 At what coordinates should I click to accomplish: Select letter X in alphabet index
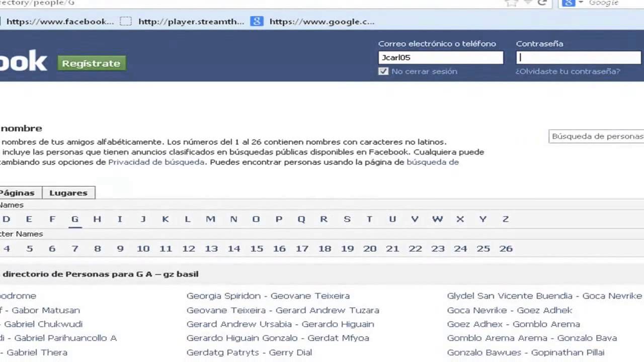(x=460, y=219)
